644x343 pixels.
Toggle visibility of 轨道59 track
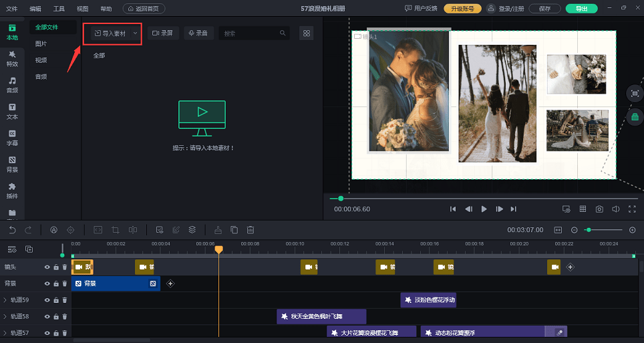[x=47, y=300]
